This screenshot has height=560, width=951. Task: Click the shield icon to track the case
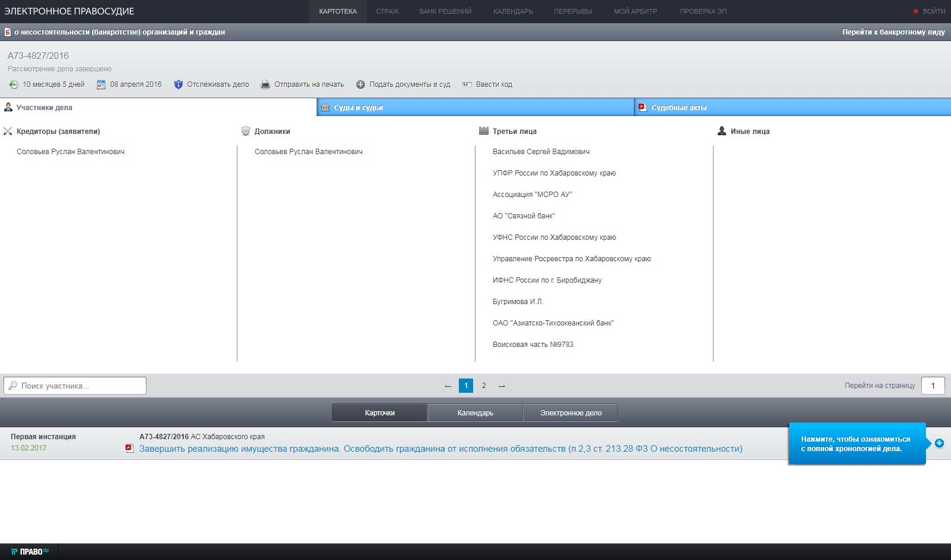click(178, 85)
